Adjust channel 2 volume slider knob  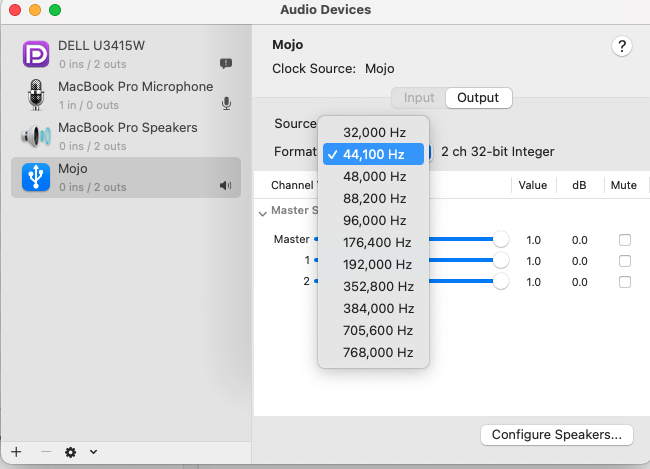pos(501,282)
